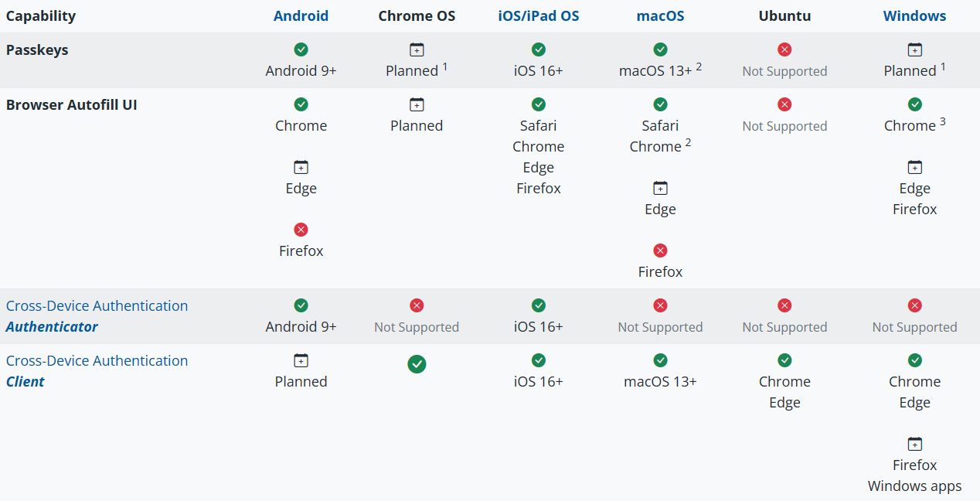Click the calendar icon above Firefox Windows apps

pyautogui.click(x=914, y=444)
